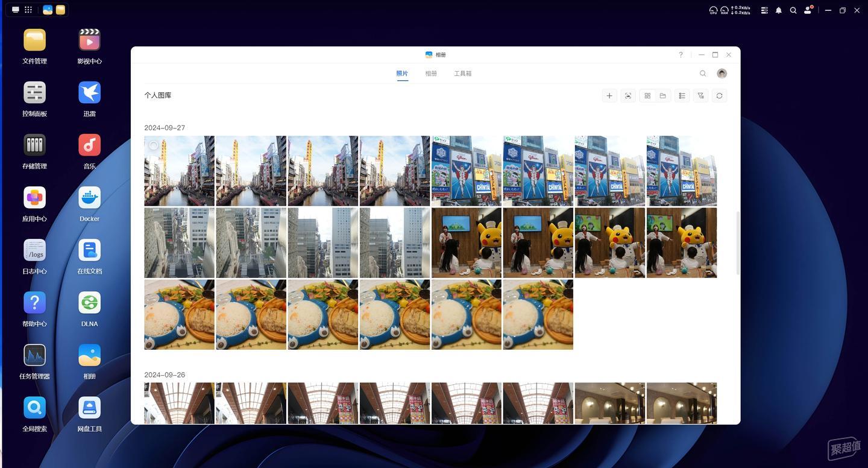
Task: Open first Glico sign photo thumbnail
Action: (467, 171)
